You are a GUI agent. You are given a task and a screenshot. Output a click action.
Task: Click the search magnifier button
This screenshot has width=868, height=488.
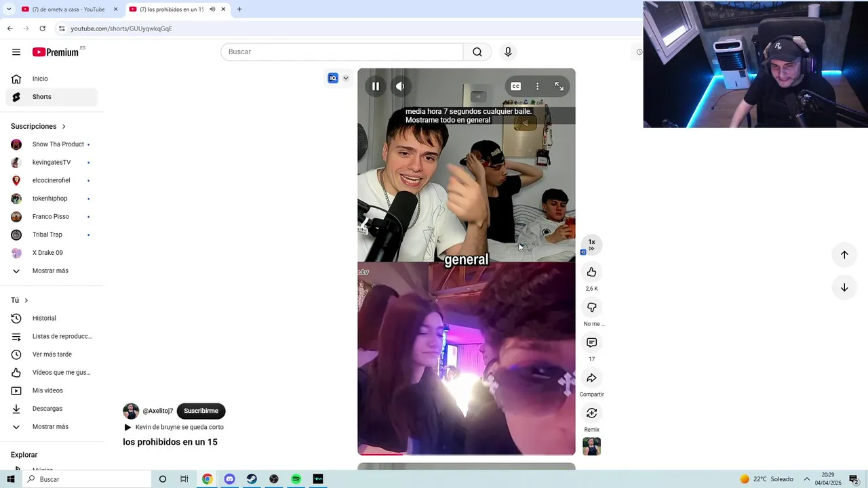click(x=477, y=52)
